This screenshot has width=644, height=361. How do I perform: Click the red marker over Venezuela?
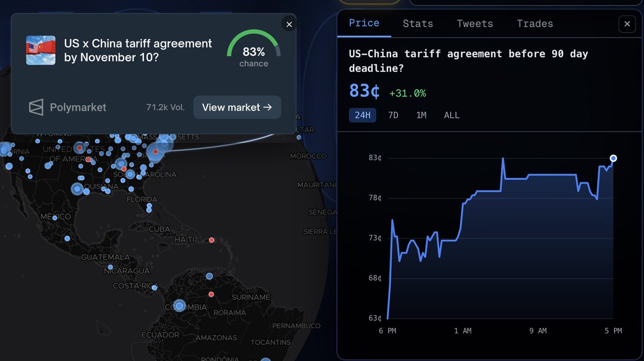(211, 294)
